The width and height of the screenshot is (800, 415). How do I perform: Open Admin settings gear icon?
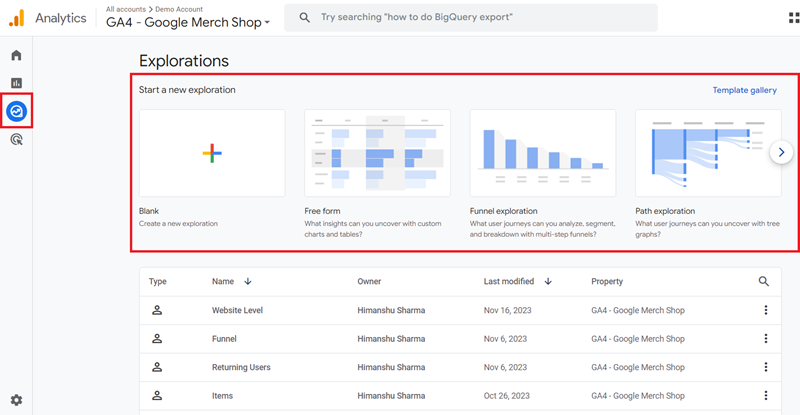tap(16, 400)
